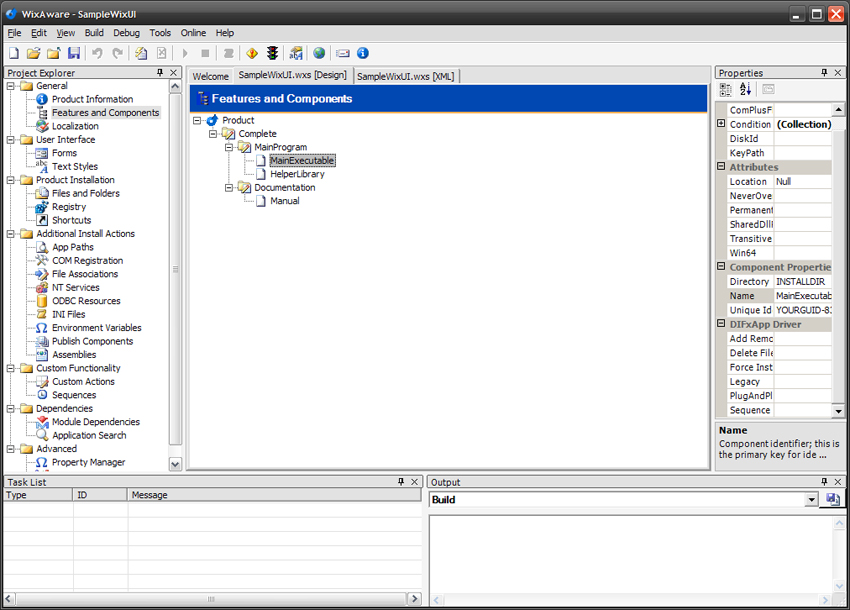Click the Stop square toolbar icon
Screen dimensions: 850x610
point(205,53)
